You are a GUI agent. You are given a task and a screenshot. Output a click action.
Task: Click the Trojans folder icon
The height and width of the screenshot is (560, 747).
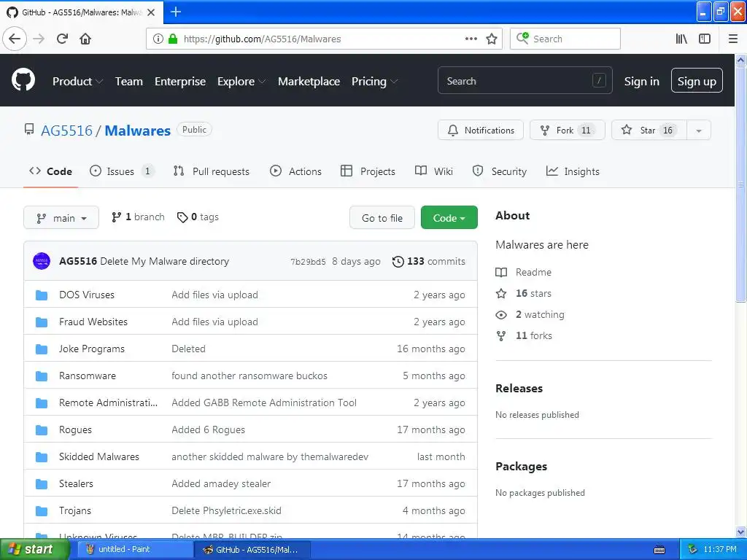click(42, 511)
